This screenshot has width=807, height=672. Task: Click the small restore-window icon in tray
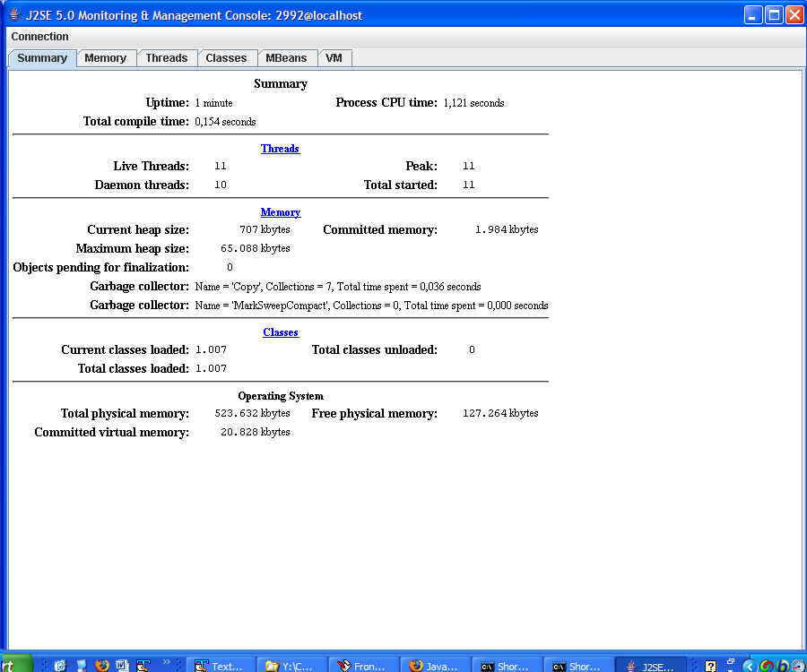(x=730, y=662)
